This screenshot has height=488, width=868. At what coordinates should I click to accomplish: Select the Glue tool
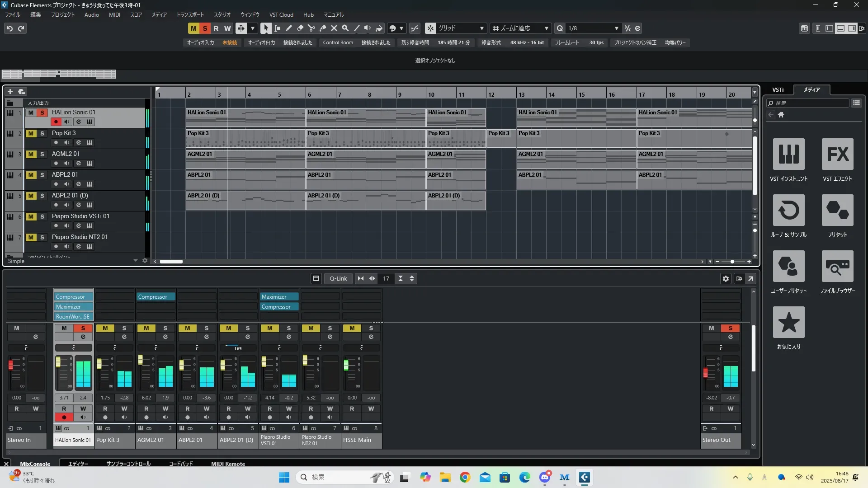point(322,28)
